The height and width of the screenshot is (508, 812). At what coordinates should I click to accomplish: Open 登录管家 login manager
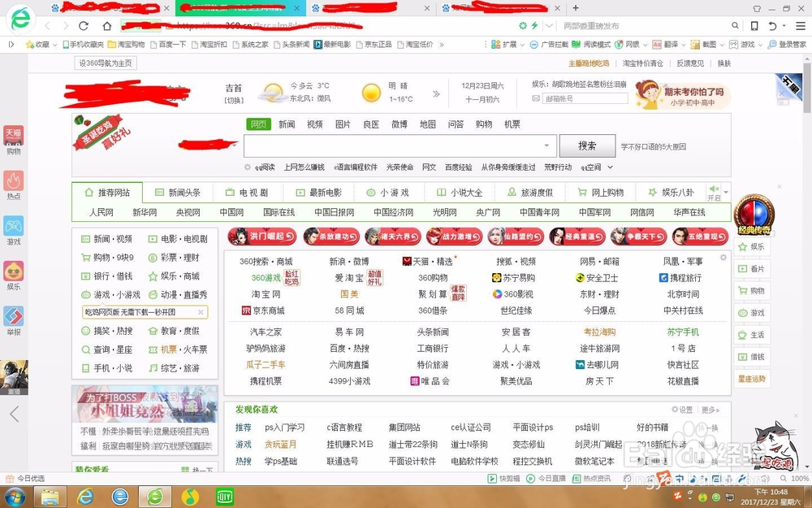click(x=787, y=45)
